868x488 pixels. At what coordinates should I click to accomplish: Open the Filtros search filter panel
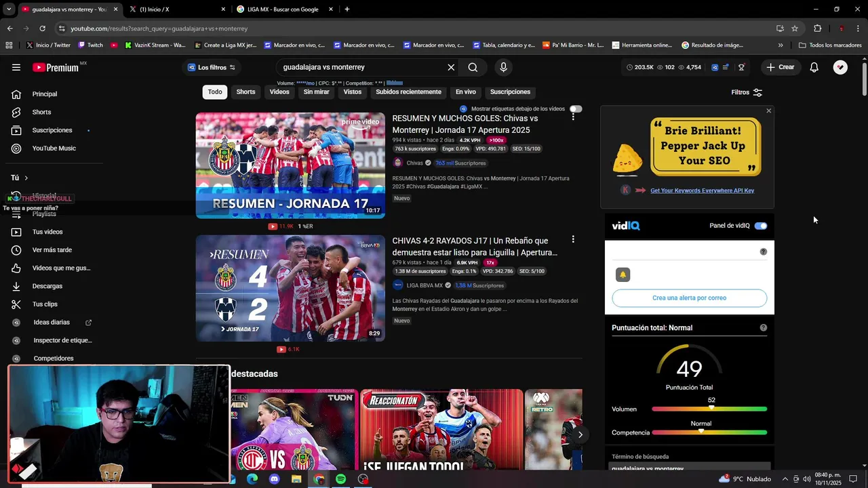747,92
